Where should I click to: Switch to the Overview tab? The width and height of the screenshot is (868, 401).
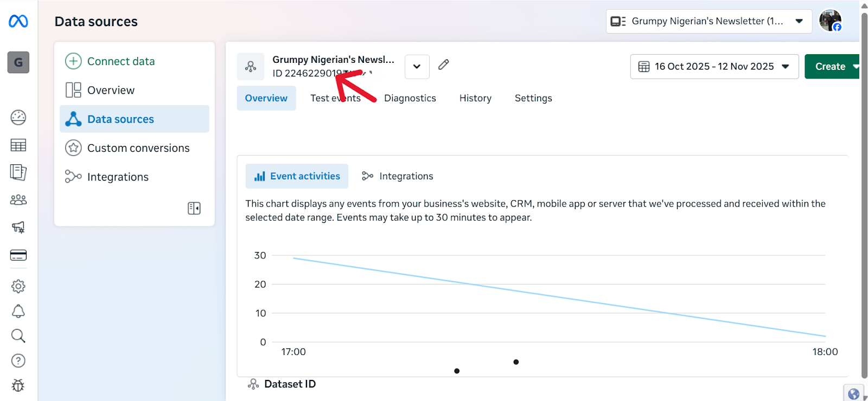tap(266, 98)
